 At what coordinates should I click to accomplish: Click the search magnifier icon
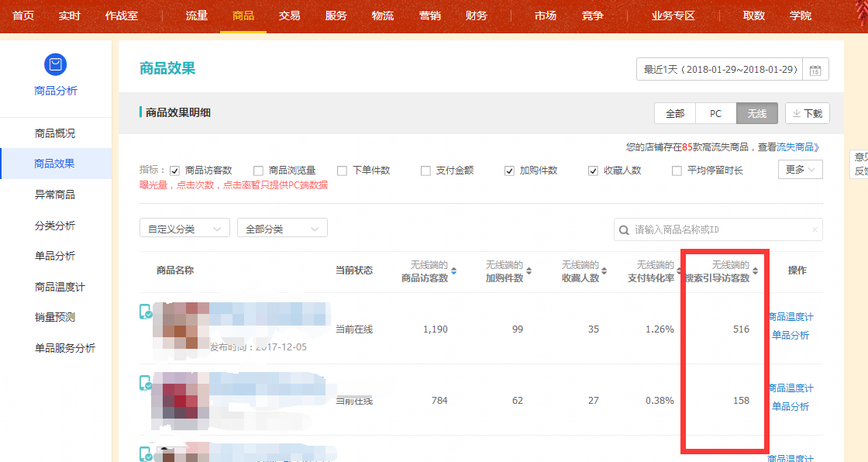click(x=625, y=229)
